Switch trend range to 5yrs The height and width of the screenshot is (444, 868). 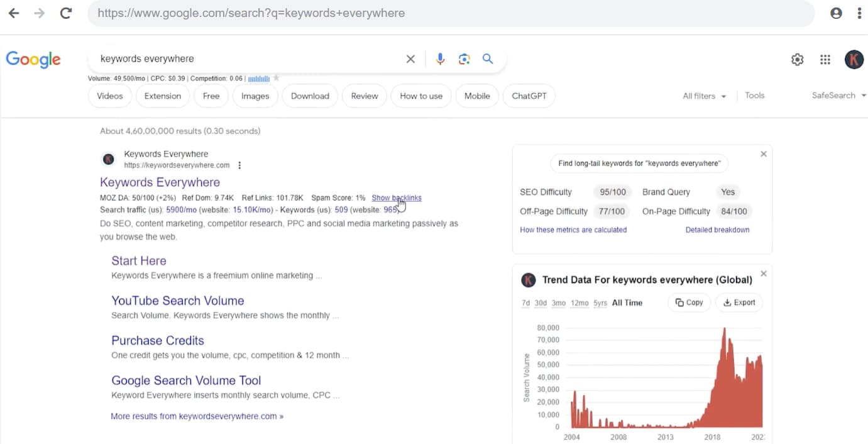pyautogui.click(x=600, y=303)
